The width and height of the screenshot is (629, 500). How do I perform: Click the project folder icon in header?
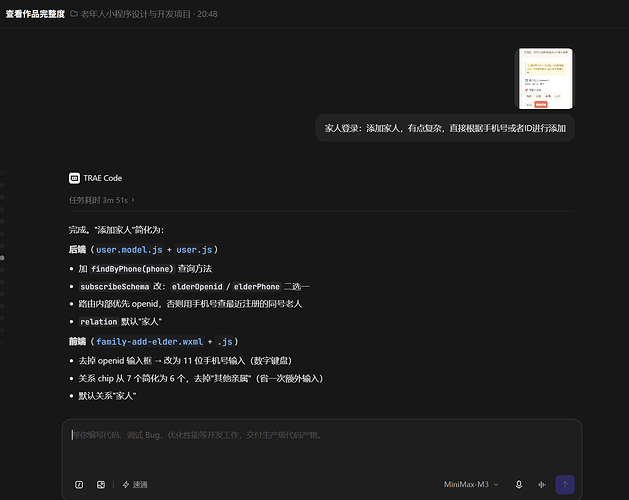click(74, 14)
